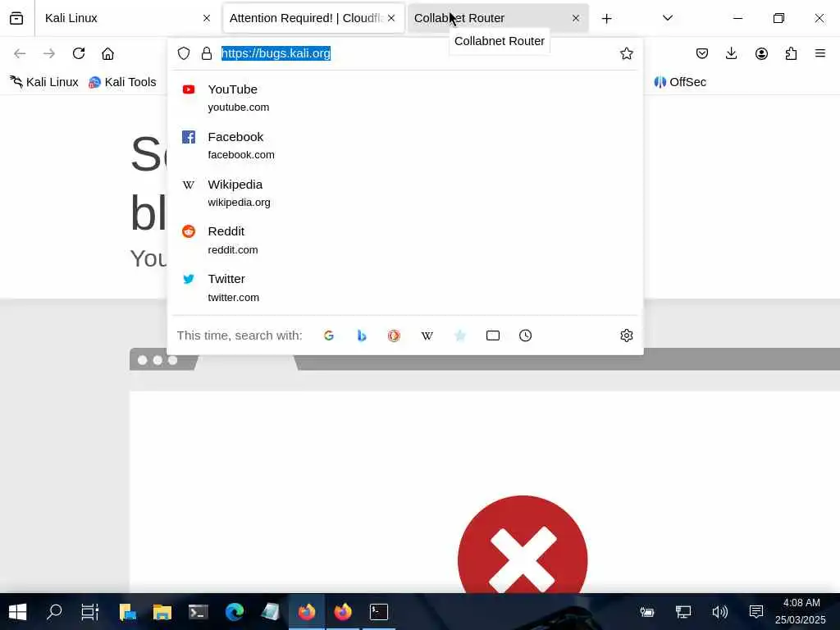Open search settings gear icon
The width and height of the screenshot is (840, 630).
[x=626, y=336]
